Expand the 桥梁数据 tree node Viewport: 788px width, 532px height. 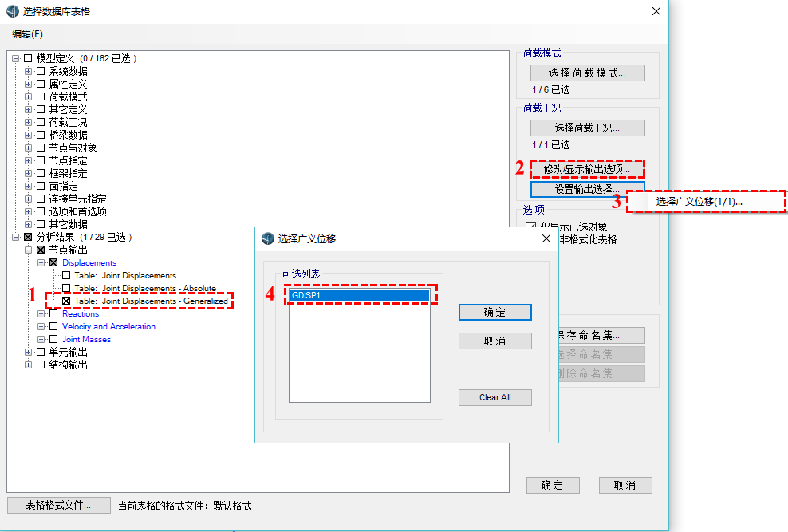point(28,135)
